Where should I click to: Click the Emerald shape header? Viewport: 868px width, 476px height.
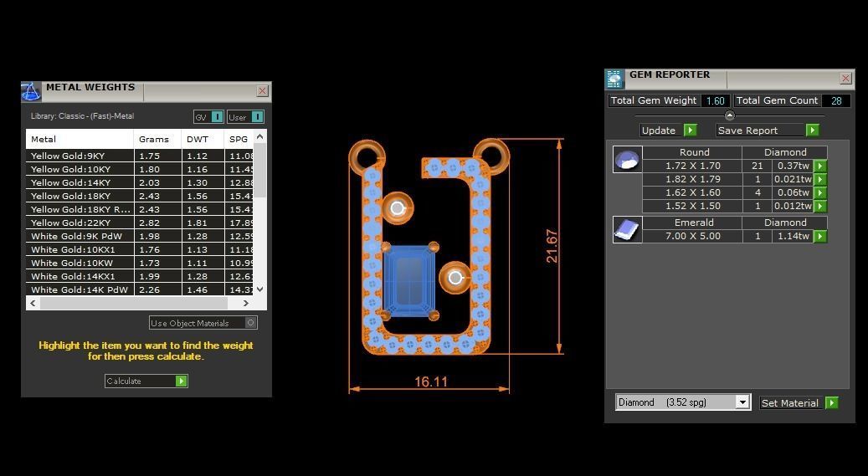click(x=692, y=223)
